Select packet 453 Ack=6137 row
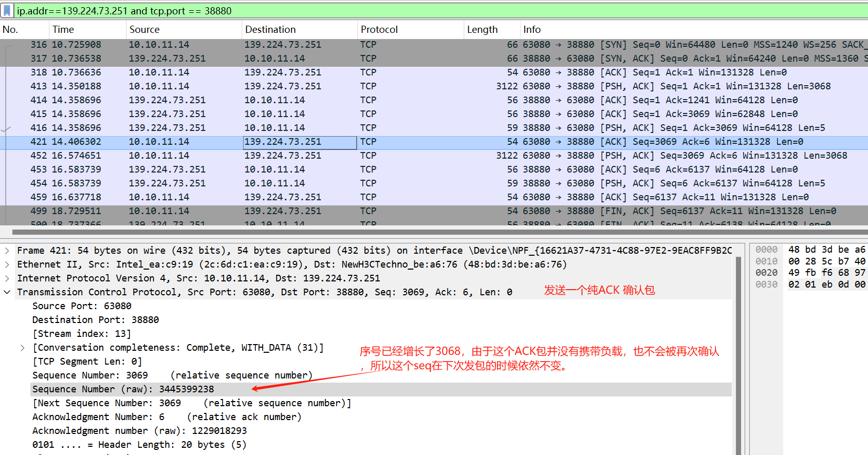868x455 pixels. click(x=434, y=169)
